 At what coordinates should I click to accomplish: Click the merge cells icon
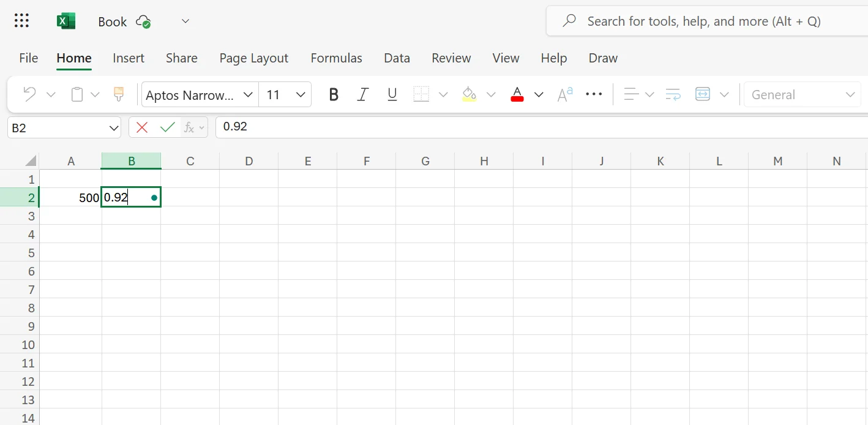pos(702,94)
